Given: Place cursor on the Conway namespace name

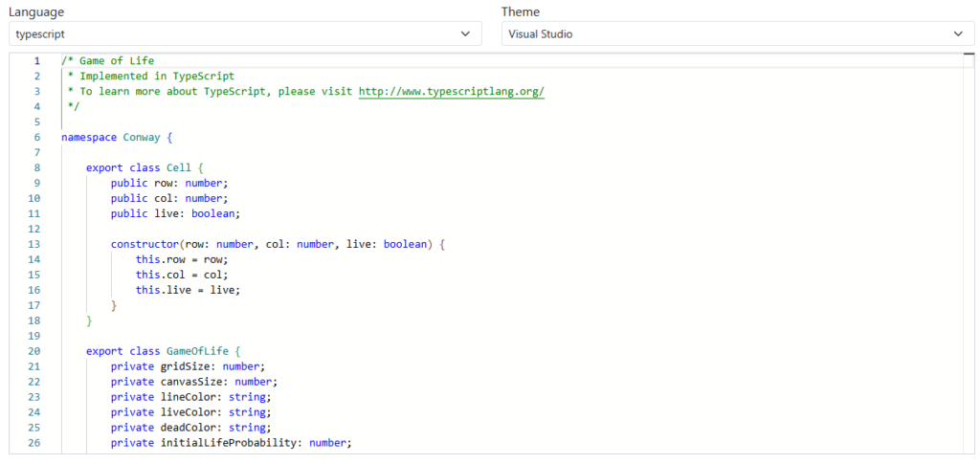Looking at the screenshot, I should (x=142, y=137).
